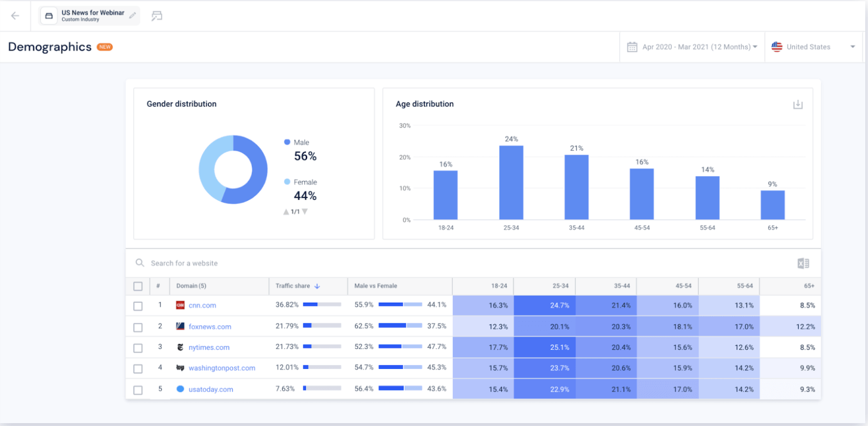Select the foxnews.com row checkbox
Image resolution: width=868 pixels, height=426 pixels.
tap(138, 327)
